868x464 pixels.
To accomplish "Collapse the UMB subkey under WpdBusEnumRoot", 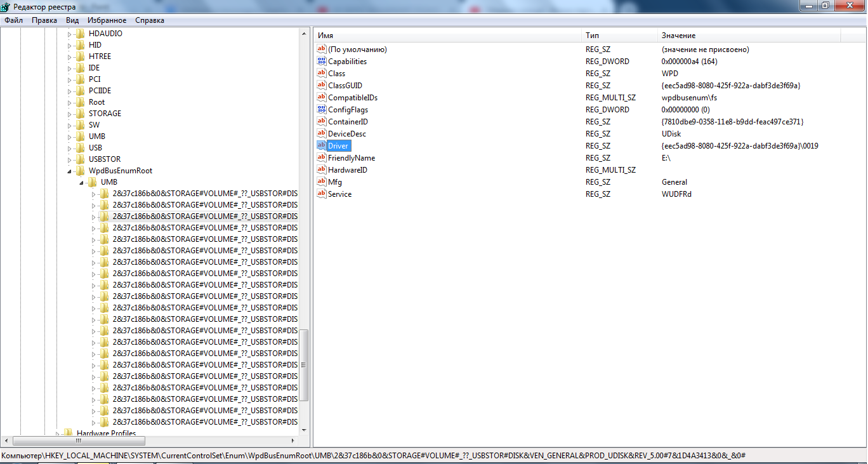I will pos(82,182).
